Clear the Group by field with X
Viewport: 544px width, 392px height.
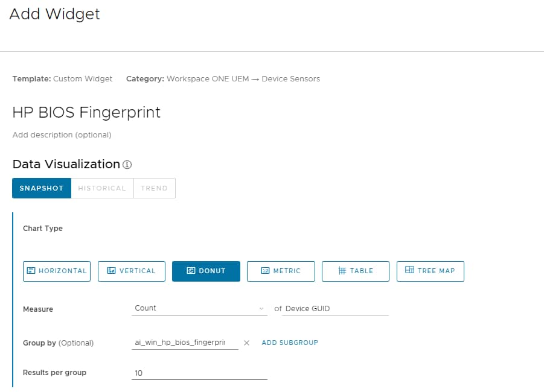tap(246, 343)
